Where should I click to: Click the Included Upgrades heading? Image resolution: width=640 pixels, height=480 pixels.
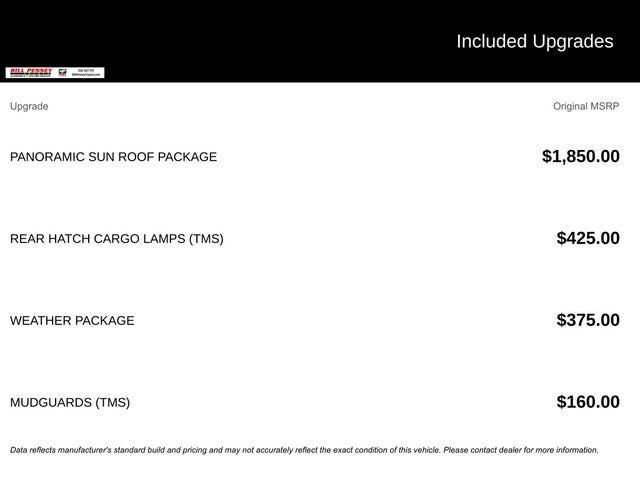(534, 41)
